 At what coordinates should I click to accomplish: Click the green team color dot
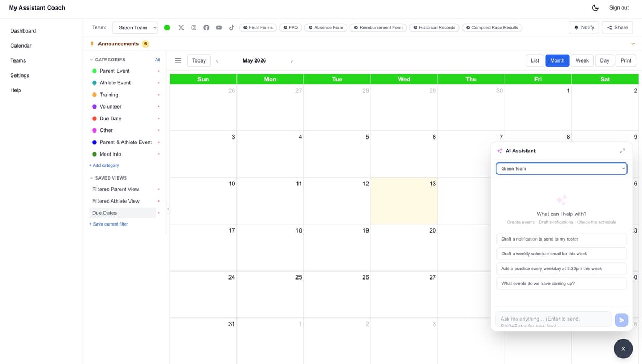click(167, 27)
